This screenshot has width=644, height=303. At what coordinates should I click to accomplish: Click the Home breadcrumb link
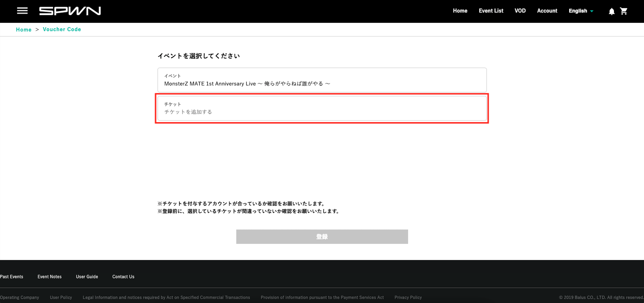click(24, 30)
